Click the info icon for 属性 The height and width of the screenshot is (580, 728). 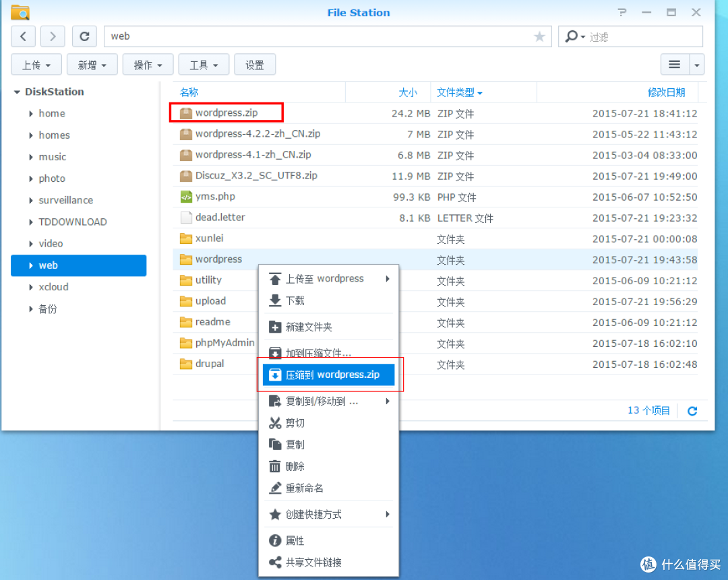275,540
